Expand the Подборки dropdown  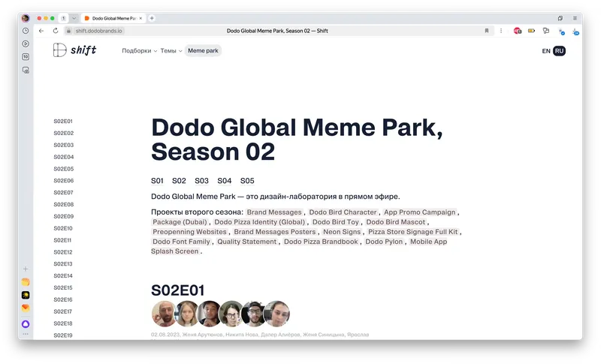coord(140,50)
